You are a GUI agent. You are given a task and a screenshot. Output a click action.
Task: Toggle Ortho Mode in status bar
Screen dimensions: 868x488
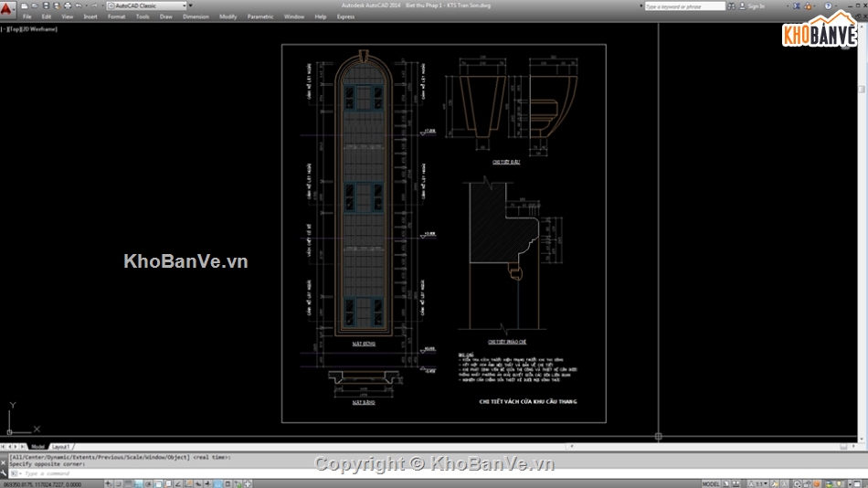[138, 483]
